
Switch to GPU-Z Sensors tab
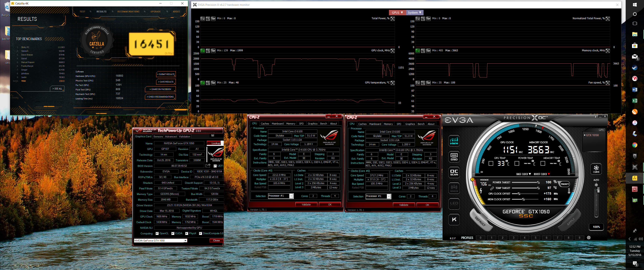pyautogui.click(x=158, y=136)
